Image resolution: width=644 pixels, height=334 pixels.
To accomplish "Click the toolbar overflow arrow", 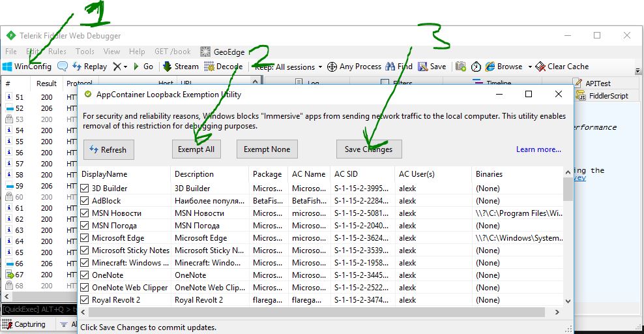I will [x=637, y=70].
